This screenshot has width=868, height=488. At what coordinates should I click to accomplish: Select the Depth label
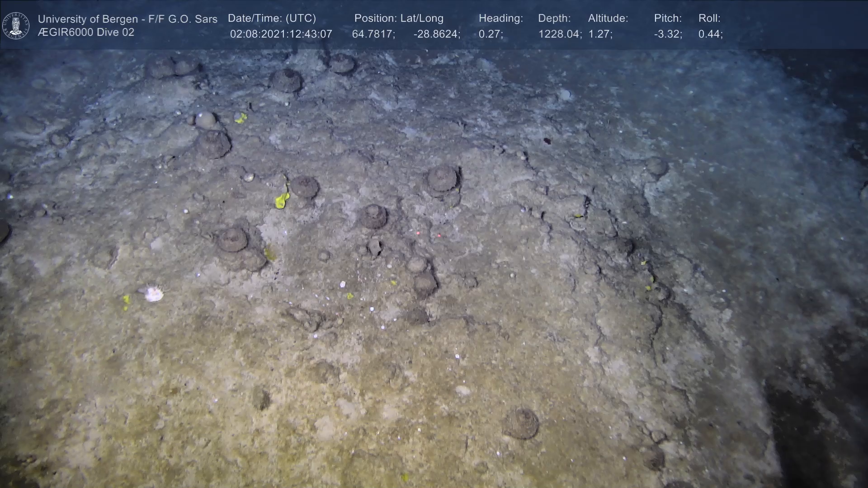[554, 19]
